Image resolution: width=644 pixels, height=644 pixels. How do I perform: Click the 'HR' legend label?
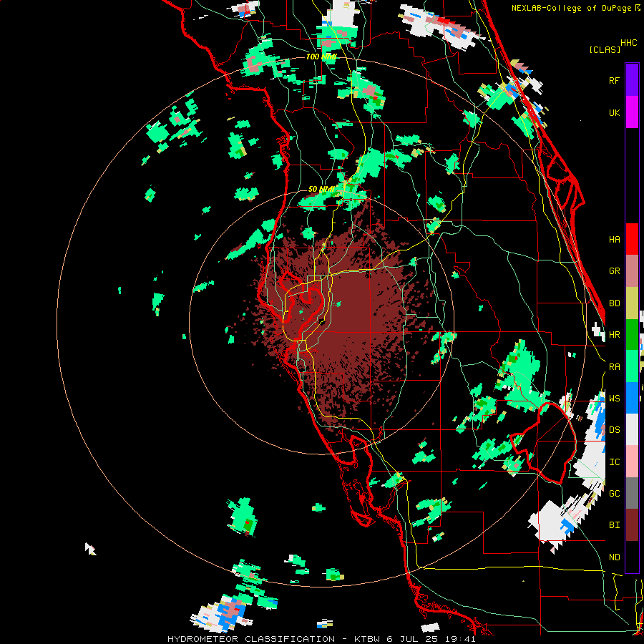614,335
